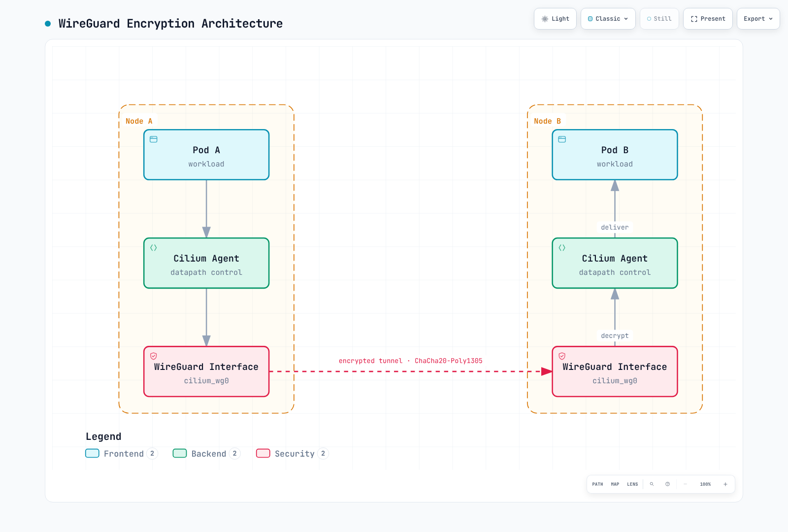
Task: Toggle Security legend filter
Action: click(292, 454)
